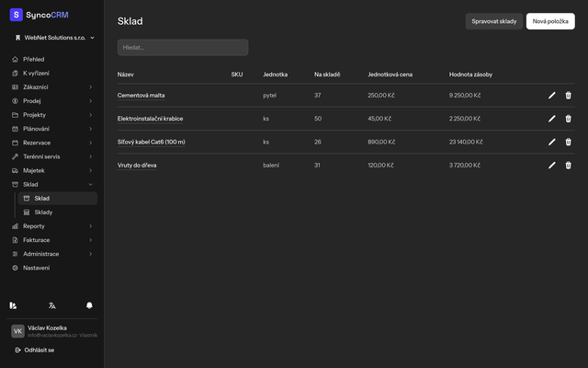Open the Cementová malta item link
Screen dimensions: 588x368
click(141, 96)
